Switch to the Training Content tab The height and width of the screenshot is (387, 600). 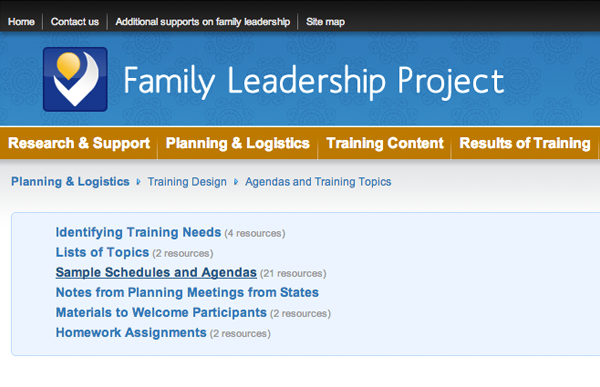[x=385, y=143]
